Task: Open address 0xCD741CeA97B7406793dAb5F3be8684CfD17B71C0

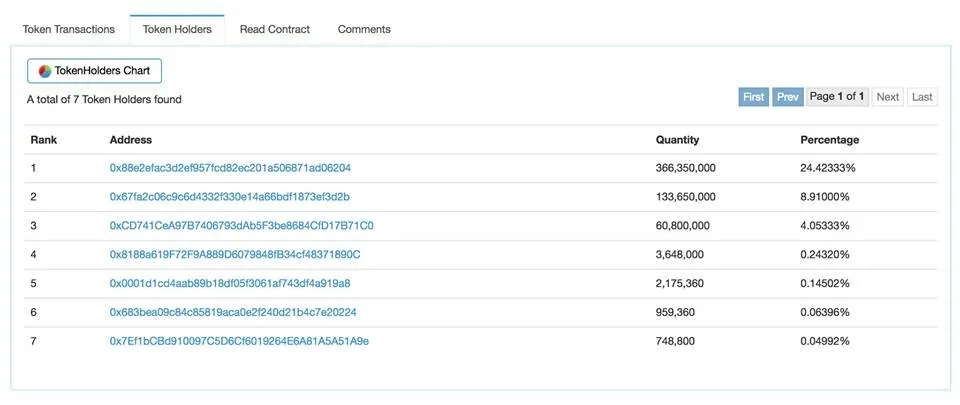Action: click(241, 226)
